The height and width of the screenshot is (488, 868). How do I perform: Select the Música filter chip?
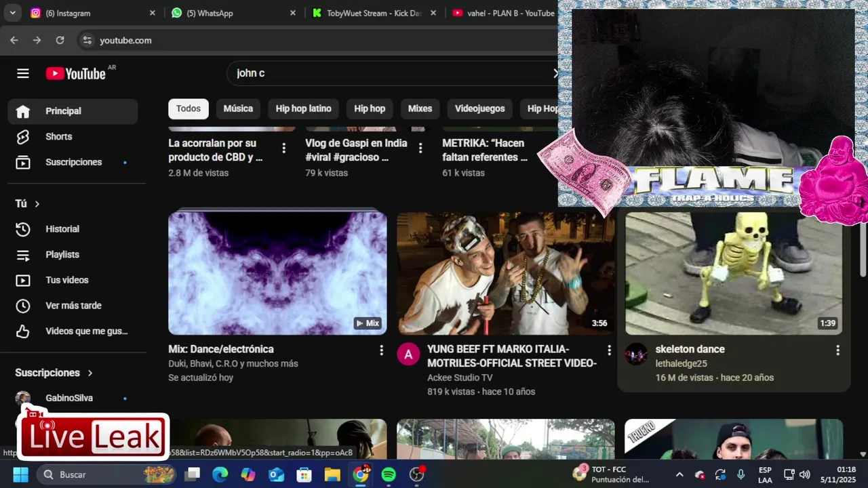[238, 108]
